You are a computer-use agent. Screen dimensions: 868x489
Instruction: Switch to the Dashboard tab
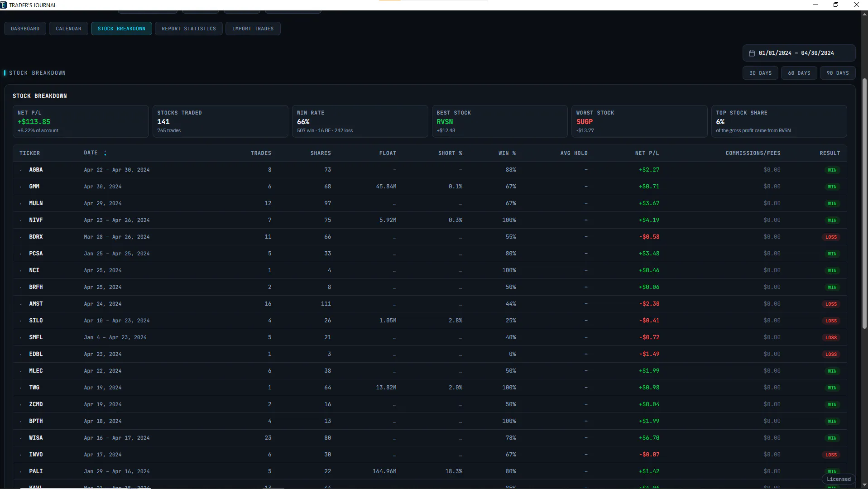pos(25,29)
